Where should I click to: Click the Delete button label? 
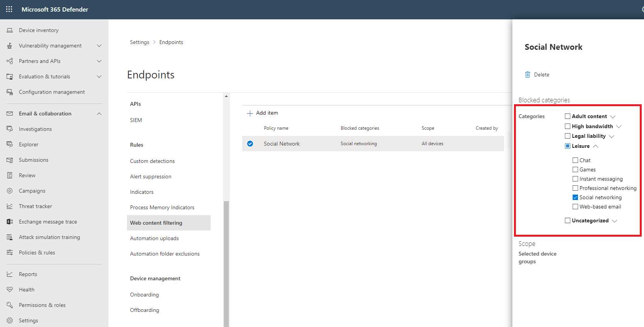point(542,75)
